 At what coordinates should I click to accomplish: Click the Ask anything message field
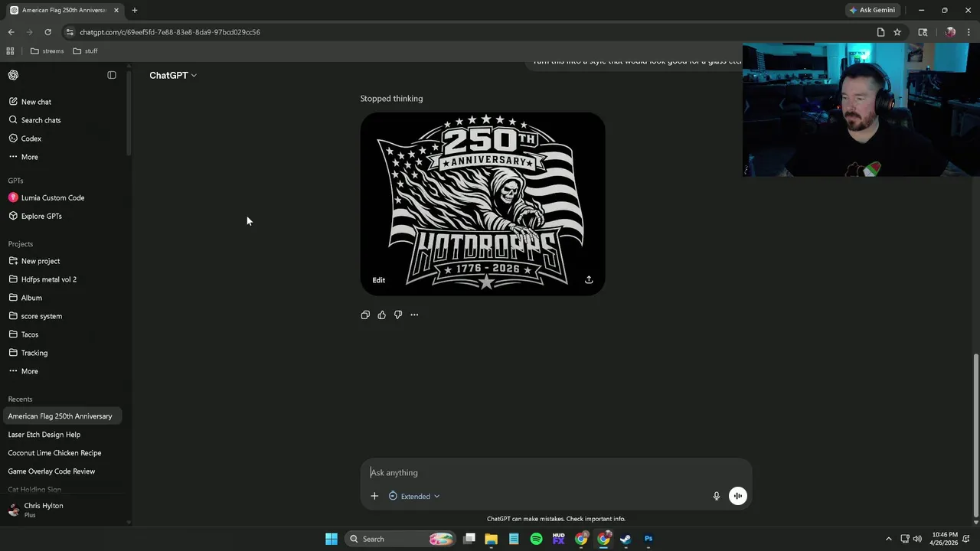point(556,472)
